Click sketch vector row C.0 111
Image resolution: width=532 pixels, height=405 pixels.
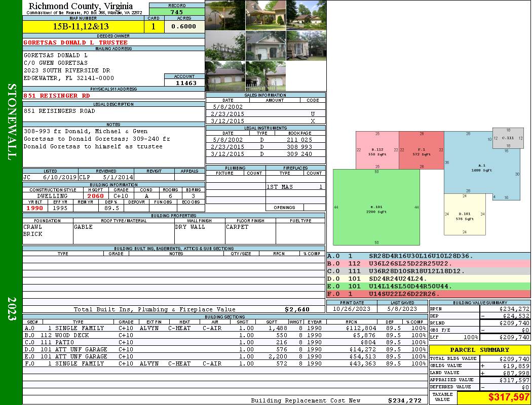(428, 271)
